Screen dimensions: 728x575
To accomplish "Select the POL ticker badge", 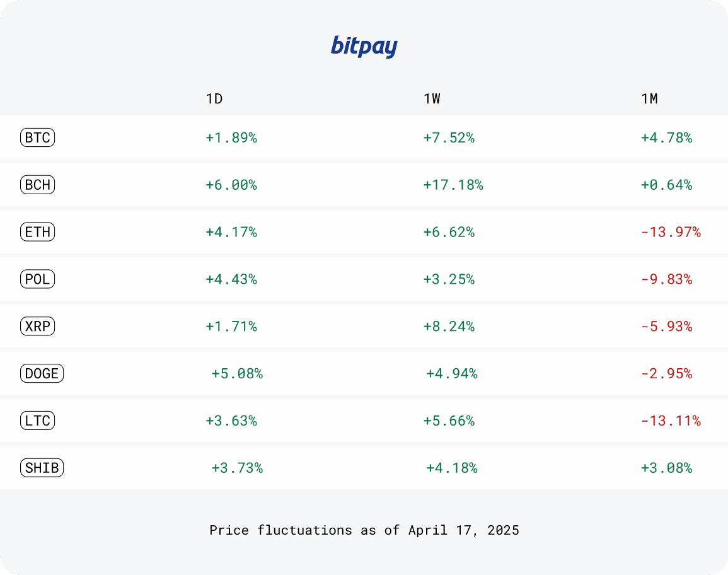I will pos(38,279).
